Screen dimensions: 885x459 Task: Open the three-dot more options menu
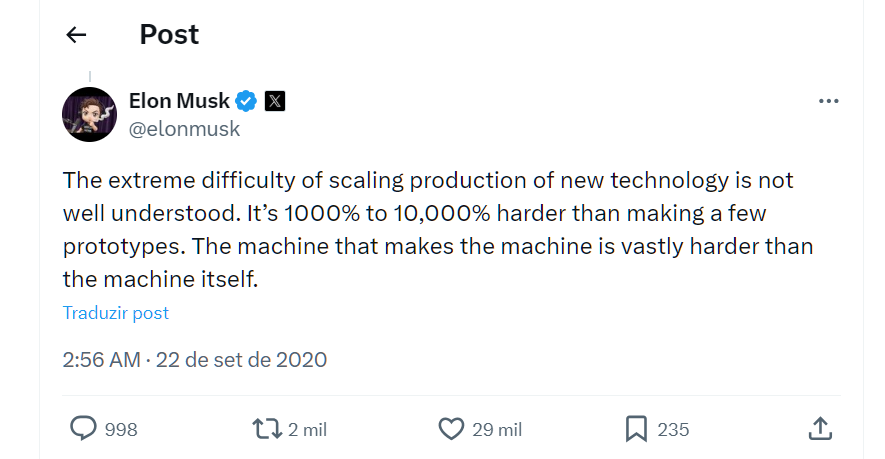pos(828,102)
